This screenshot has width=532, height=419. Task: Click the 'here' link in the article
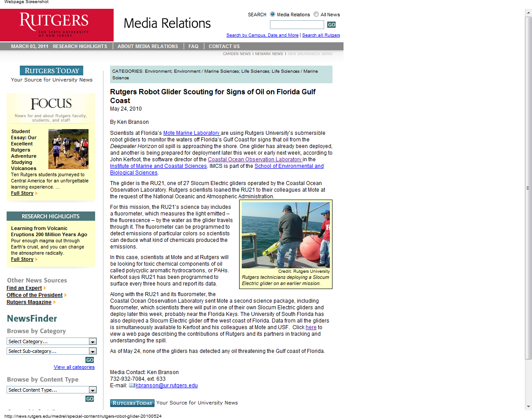pyautogui.click(x=311, y=327)
